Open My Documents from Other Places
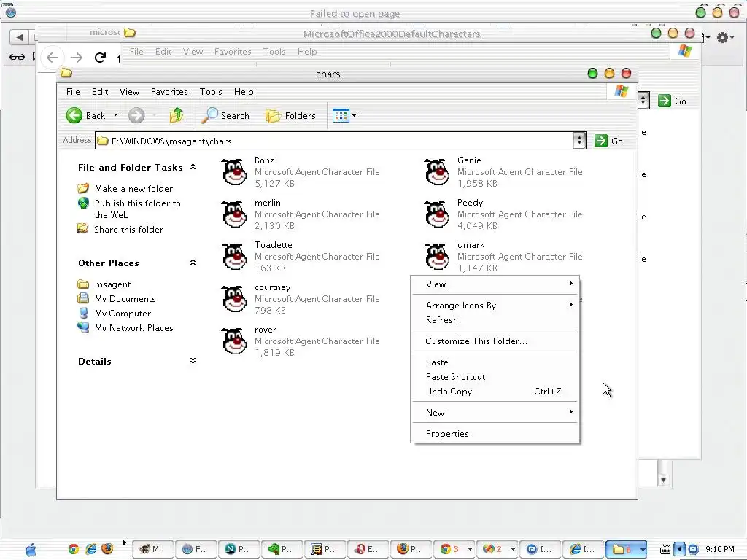The width and height of the screenshot is (747, 560). click(125, 299)
